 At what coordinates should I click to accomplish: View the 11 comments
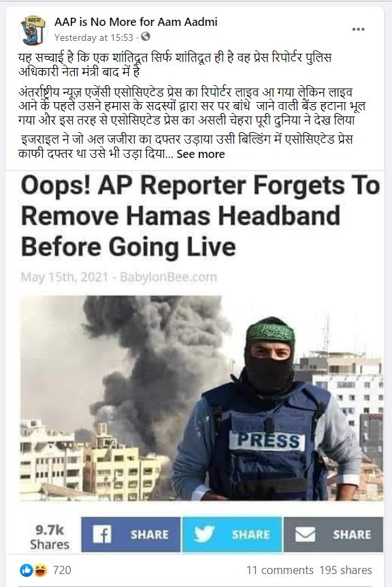pos(280,570)
